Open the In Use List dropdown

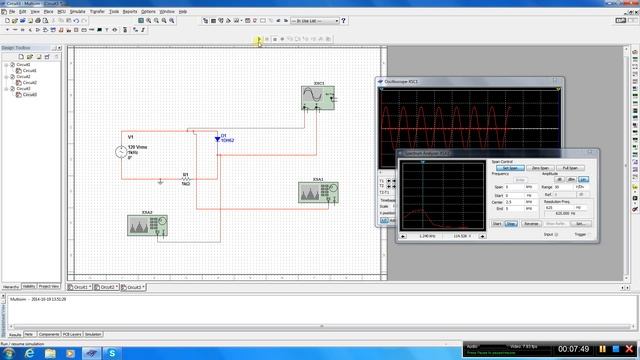point(337,21)
